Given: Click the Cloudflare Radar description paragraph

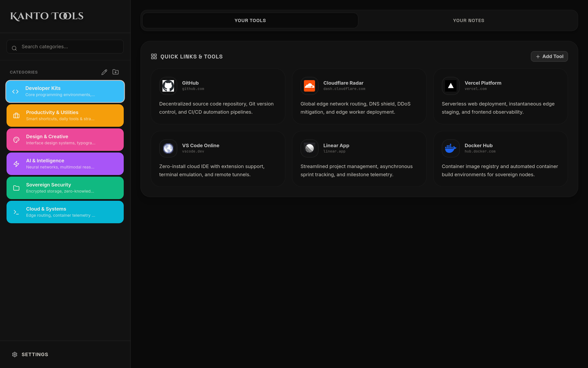Looking at the screenshot, I should pyautogui.click(x=355, y=108).
